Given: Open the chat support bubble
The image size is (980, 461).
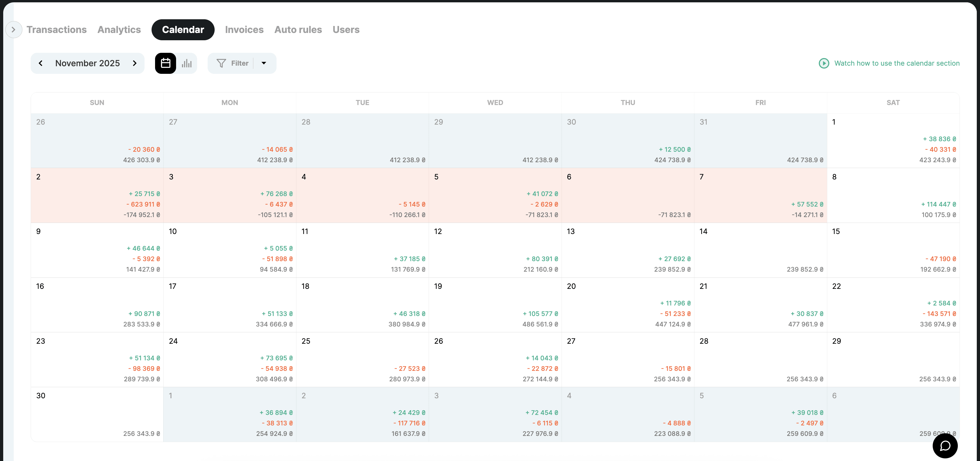Looking at the screenshot, I should [945, 446].
